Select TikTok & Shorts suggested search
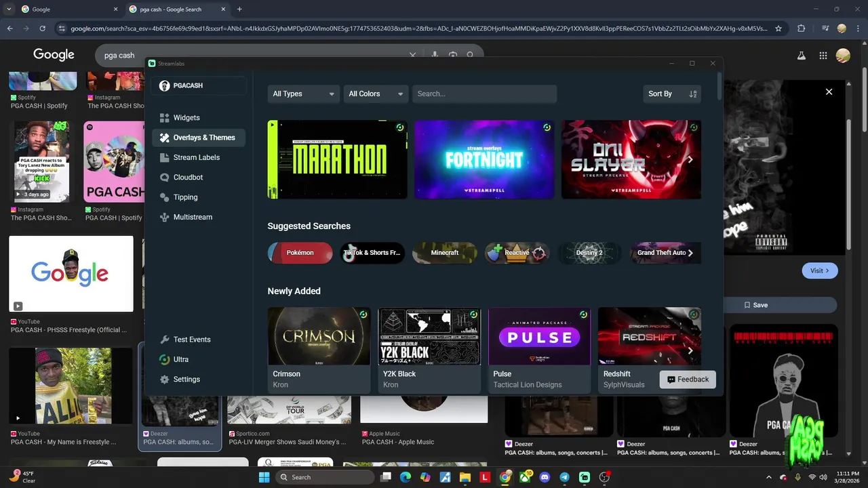Screen dimensions: 868x488 coord(372,253)
